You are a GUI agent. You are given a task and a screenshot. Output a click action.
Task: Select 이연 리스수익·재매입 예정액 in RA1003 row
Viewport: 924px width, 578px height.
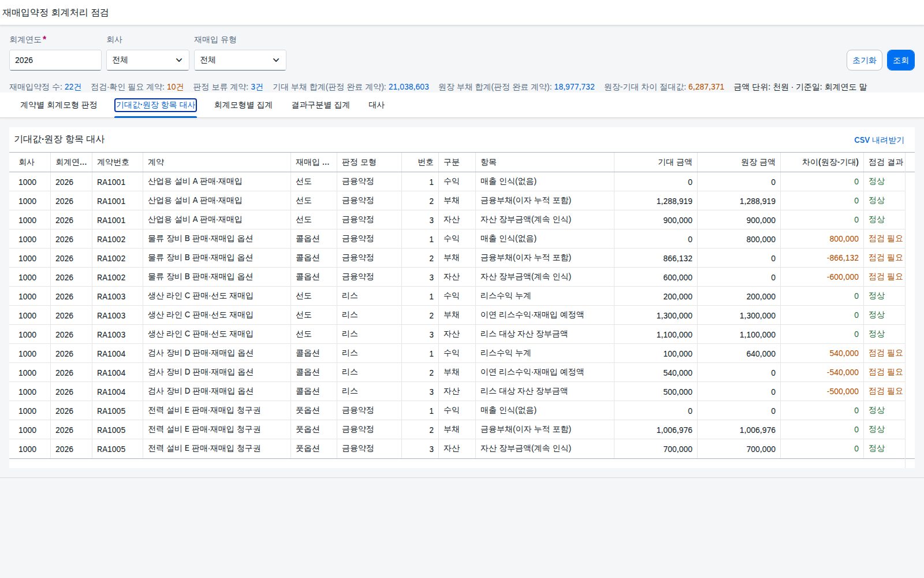click(532, 315)
